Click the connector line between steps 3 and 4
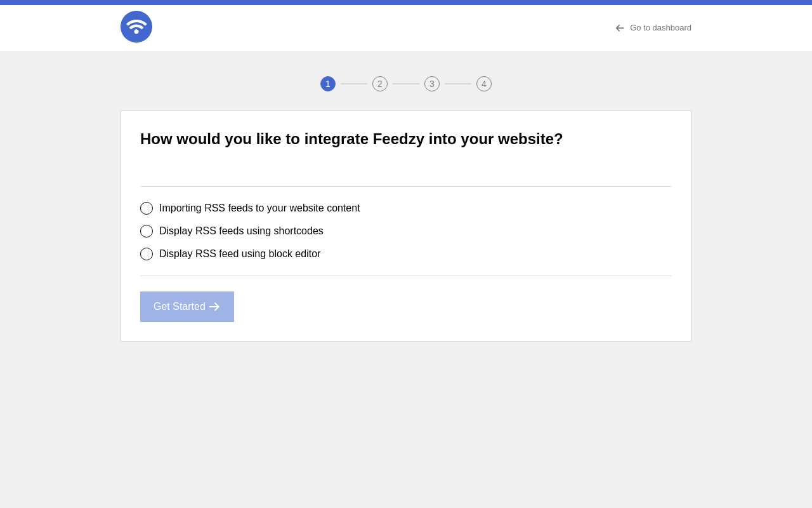This screenshot has height=508, width=812. coord(458,84)
